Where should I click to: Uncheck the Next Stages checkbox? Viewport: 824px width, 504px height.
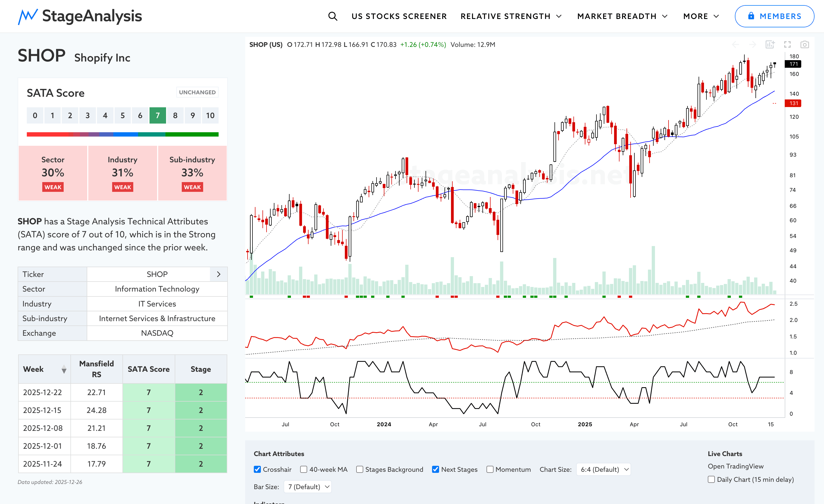[435, 469]
